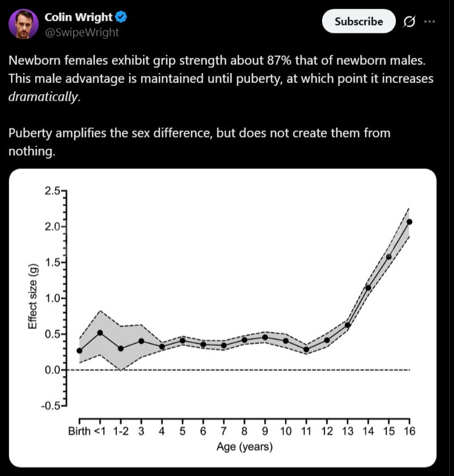Click the 2.5 tick label on the y-axis
454x476 pixels.
coord(52,191)
